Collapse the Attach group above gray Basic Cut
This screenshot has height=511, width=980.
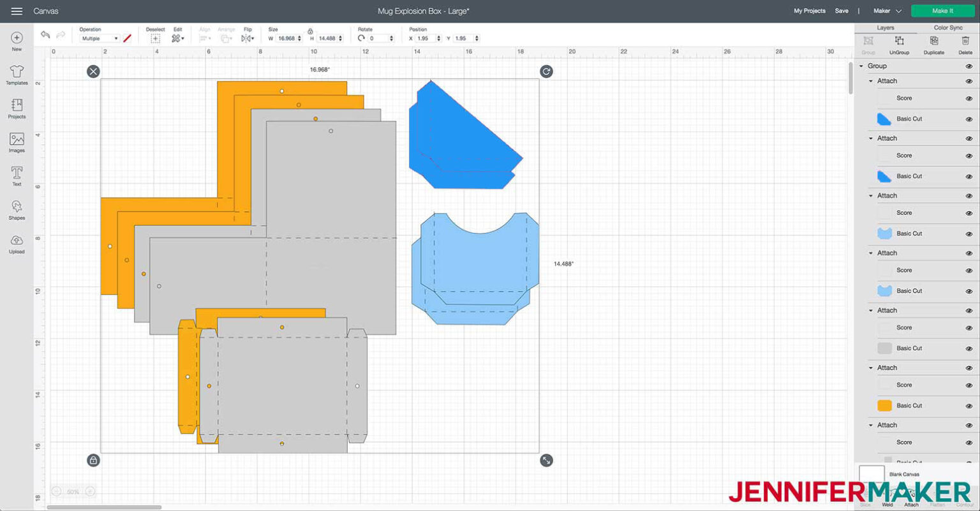pos(871,311)
